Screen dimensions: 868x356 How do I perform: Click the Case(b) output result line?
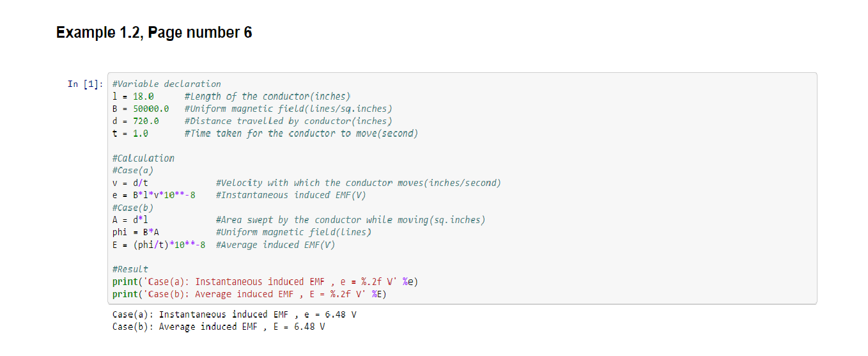218,327
